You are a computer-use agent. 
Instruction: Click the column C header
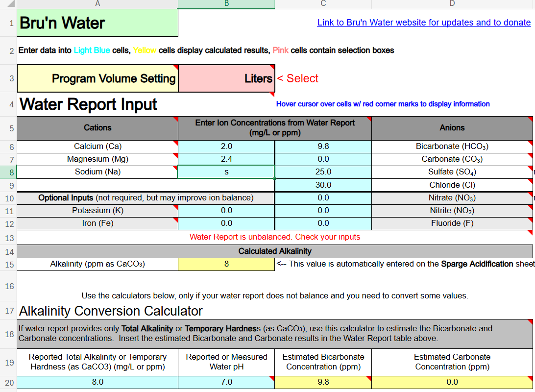(323, 4)
